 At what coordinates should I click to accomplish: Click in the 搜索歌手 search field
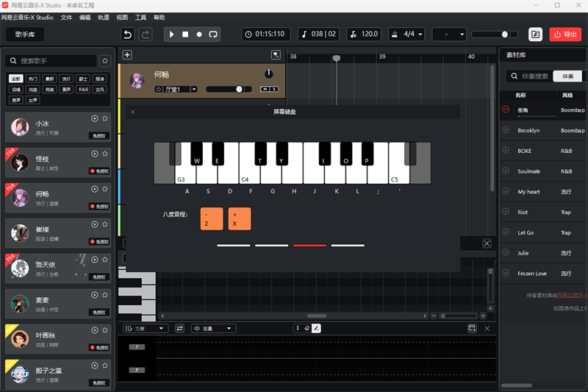click(55, 61)
